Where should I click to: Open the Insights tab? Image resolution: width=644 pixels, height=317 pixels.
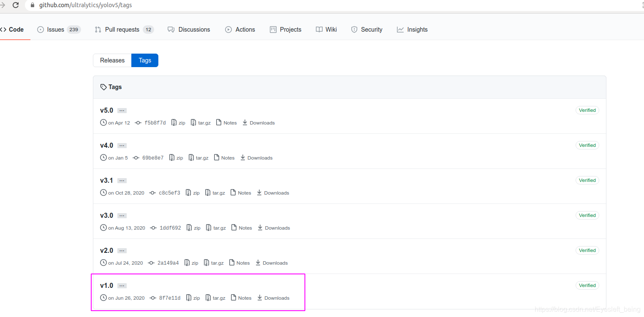point(412,30)
